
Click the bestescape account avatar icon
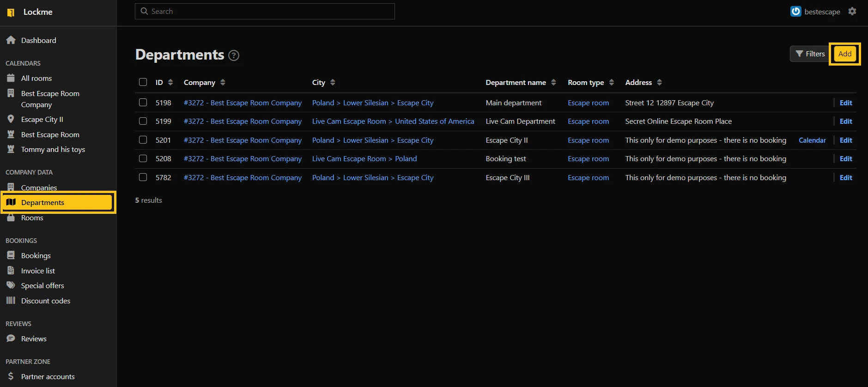click(x=795, y=12)
